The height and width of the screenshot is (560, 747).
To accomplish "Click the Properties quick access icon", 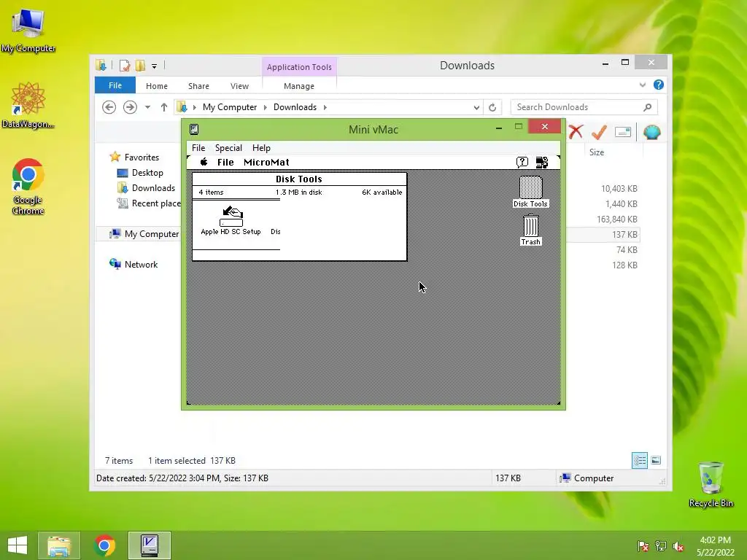I will (125, 66).
